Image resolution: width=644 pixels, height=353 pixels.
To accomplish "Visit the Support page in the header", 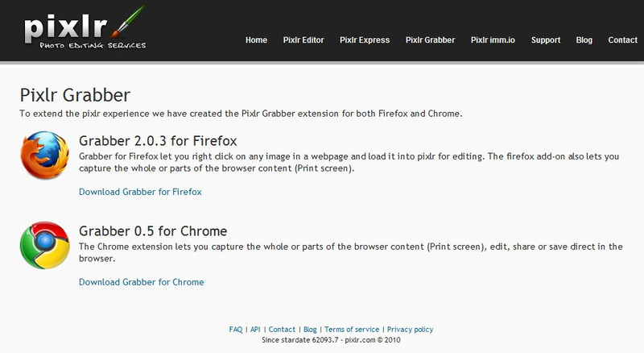I will (x=546, y=40).
